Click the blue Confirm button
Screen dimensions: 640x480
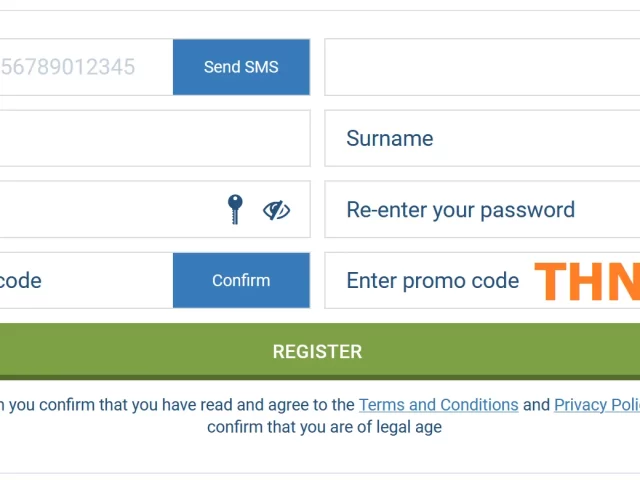pos(241,280)
